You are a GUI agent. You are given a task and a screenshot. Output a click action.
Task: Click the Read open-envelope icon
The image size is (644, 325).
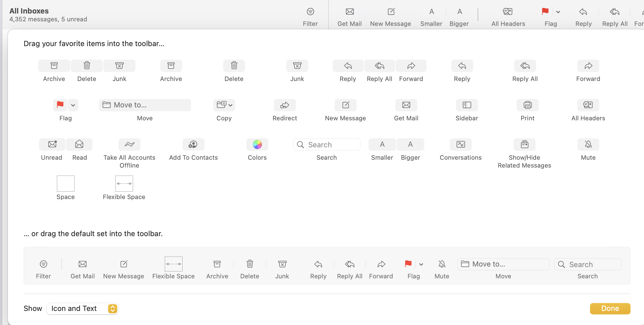pos(79,145)
